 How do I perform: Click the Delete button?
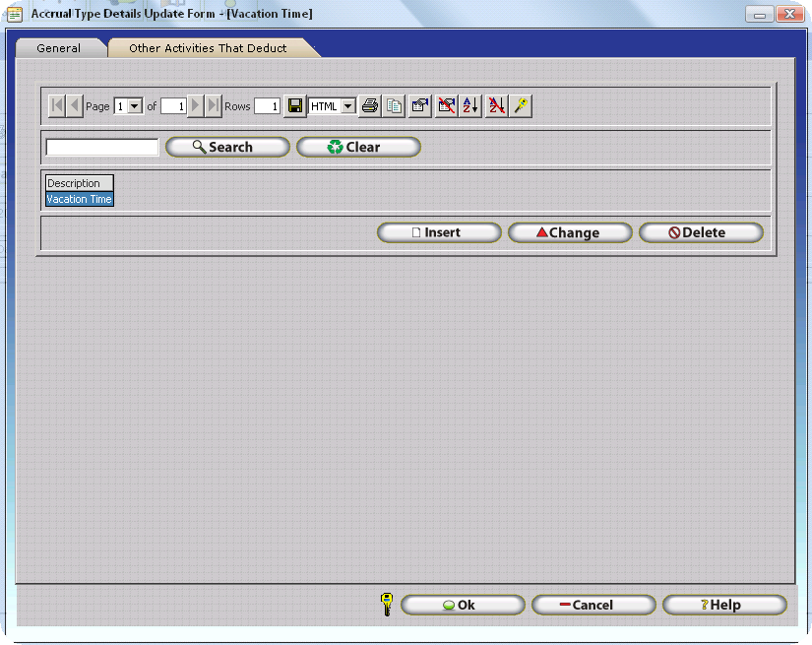701,233
